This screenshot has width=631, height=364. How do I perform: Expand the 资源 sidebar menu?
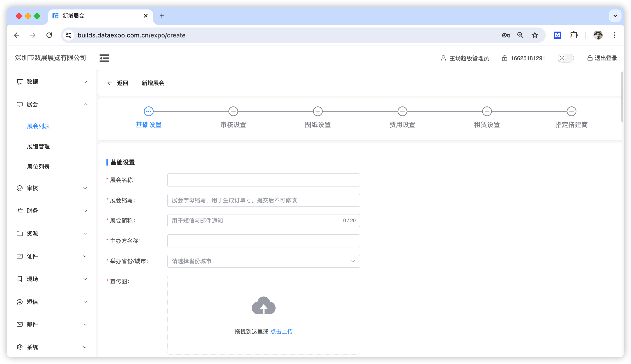(52, 233)
